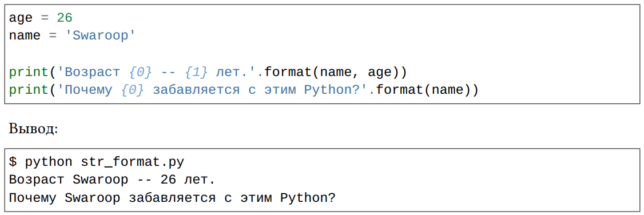
Task: Click format(name, age) method call
Action: (335, 72)
